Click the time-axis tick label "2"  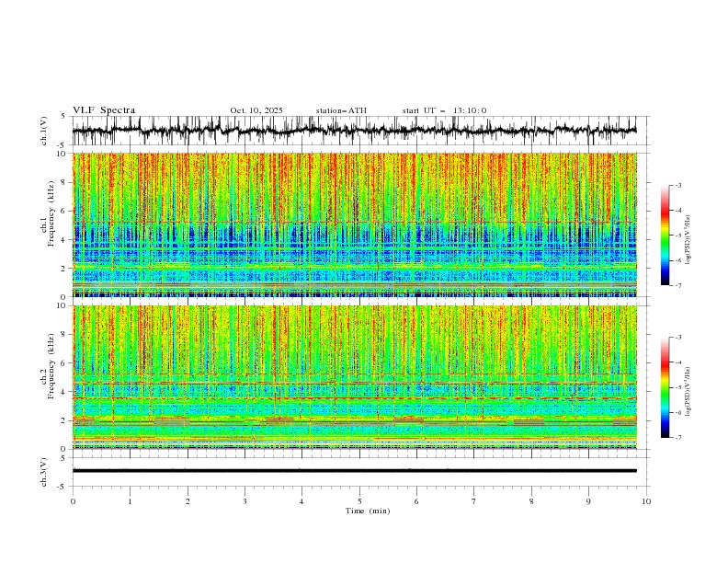pos(188,501)
